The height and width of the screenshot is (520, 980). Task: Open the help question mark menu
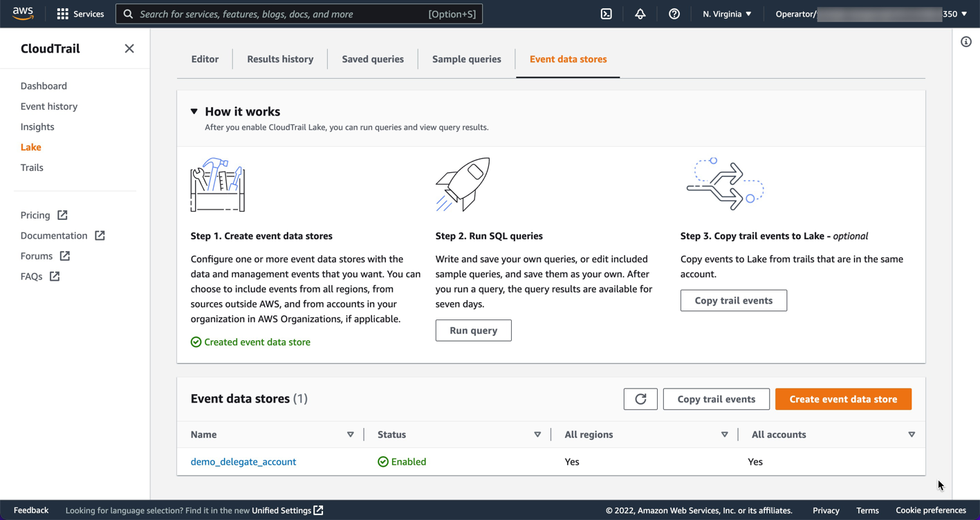pyautogui.click(x=674, y=14)
